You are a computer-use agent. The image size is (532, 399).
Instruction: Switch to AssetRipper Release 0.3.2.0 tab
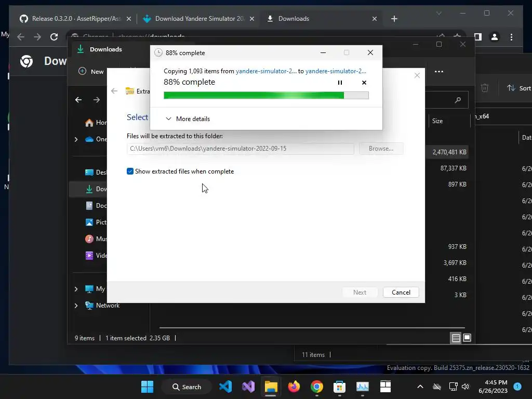71,19
